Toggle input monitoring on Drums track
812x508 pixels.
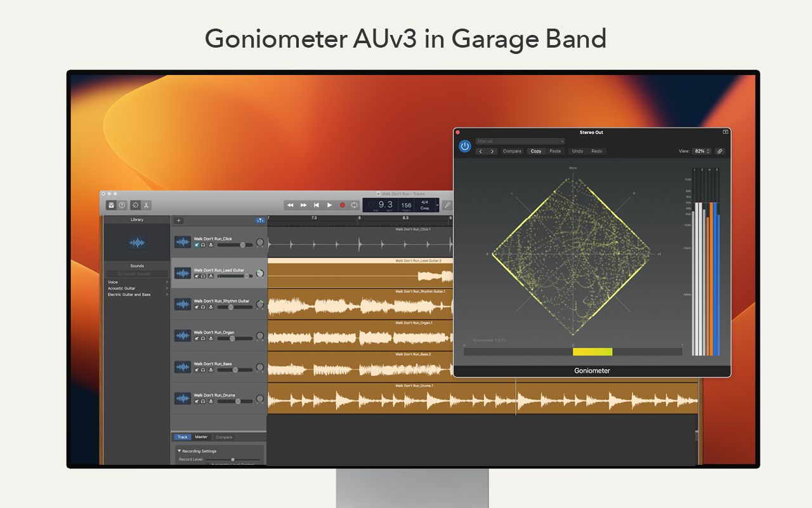click(210, 401)
